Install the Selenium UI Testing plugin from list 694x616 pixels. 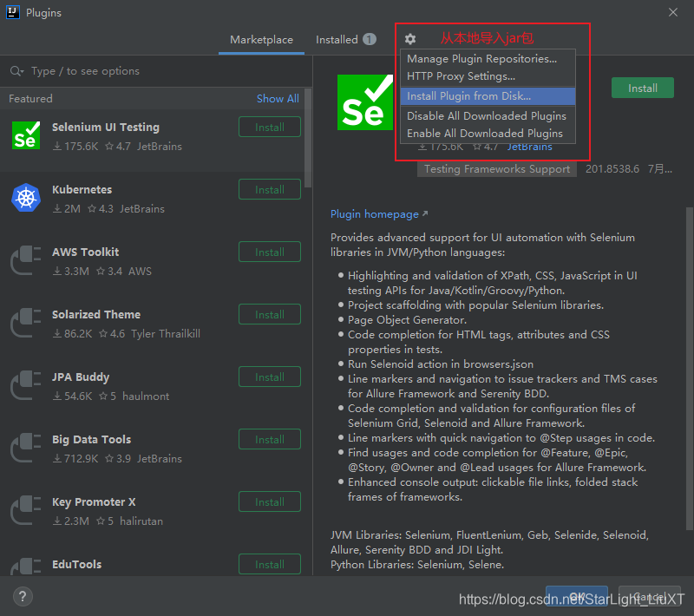pos(270,127)
